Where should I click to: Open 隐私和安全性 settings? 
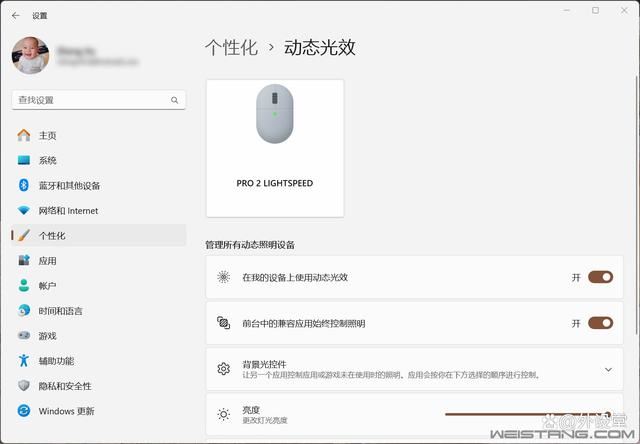point(99,386)
